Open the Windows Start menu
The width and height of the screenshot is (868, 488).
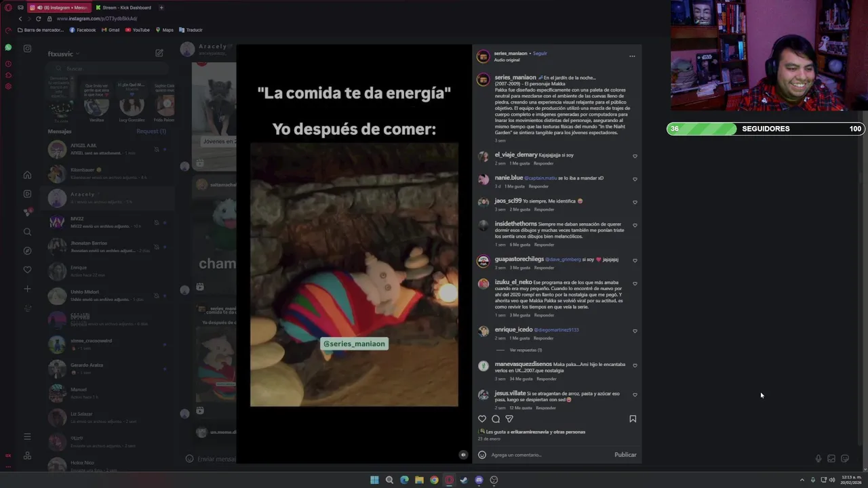coord(374,480)
